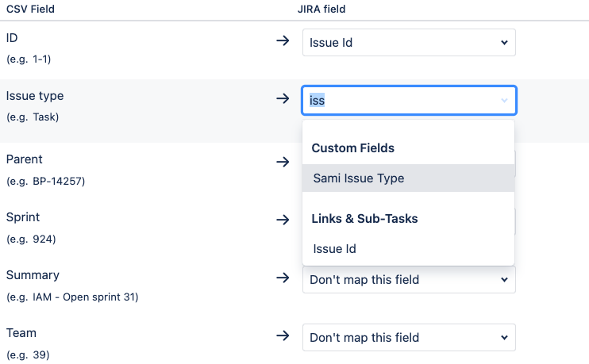589x364 pixels.
Task: Open the Issue Id JIRA field dropdown
Action: point(409,43)
